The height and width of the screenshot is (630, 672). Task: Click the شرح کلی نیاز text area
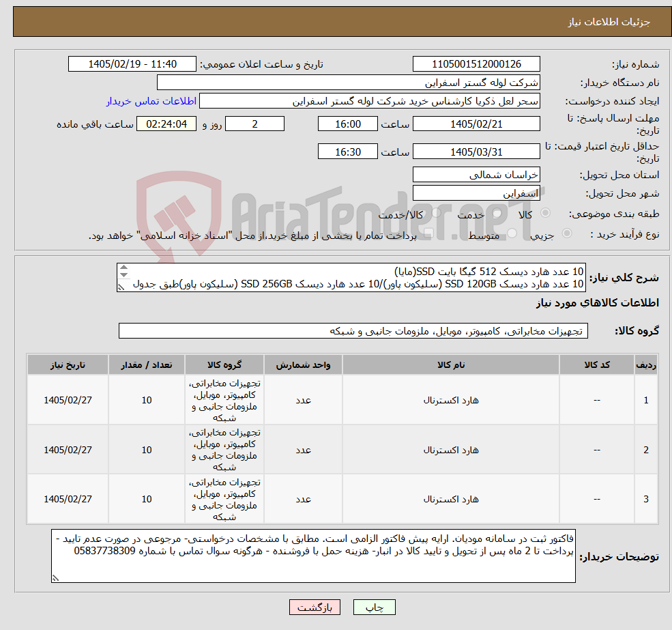351,278
